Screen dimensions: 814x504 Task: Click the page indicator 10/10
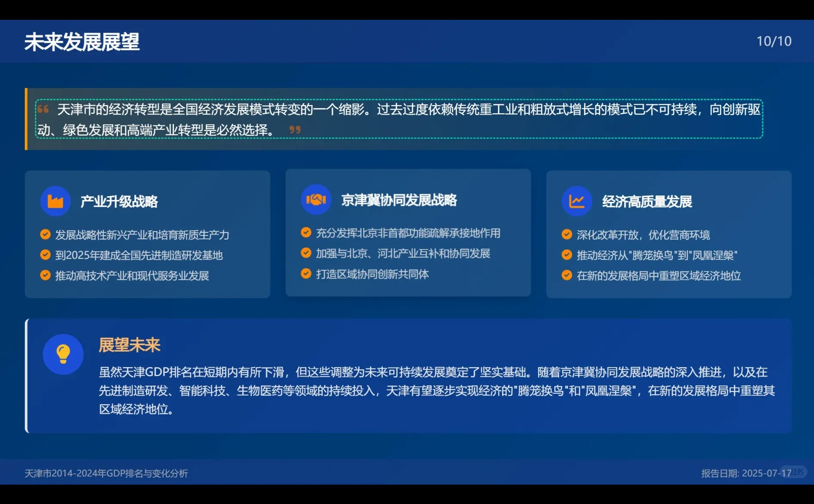tap(774, 41)
